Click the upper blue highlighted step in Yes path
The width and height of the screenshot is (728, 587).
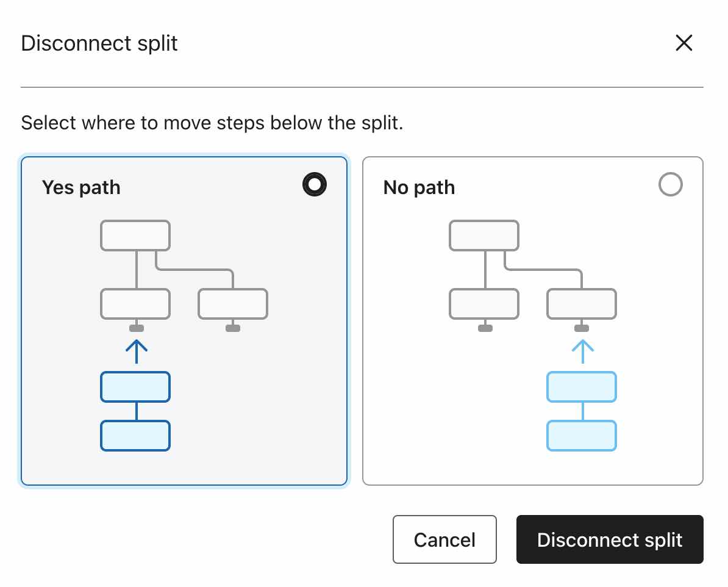coord(135,387)
